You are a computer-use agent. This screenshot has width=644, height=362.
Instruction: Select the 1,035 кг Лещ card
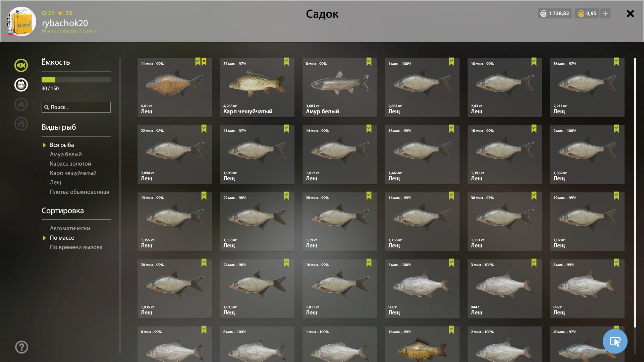(175, 289)
